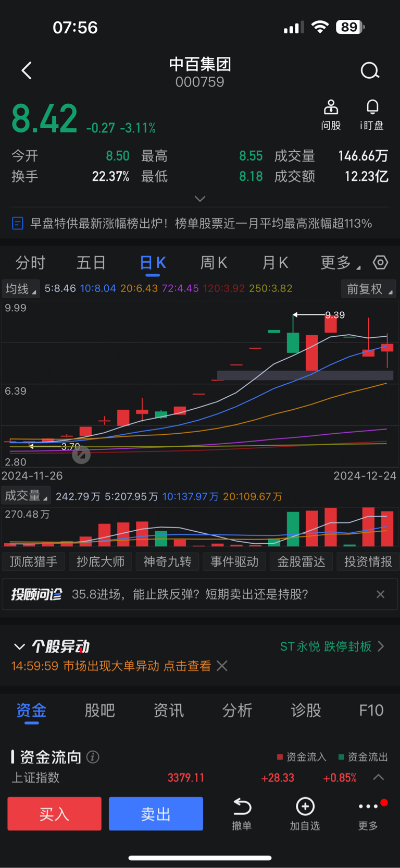Tap the 资金流出 green legend swatch
This screenshot has width=400, height=868.
[341, 757]
